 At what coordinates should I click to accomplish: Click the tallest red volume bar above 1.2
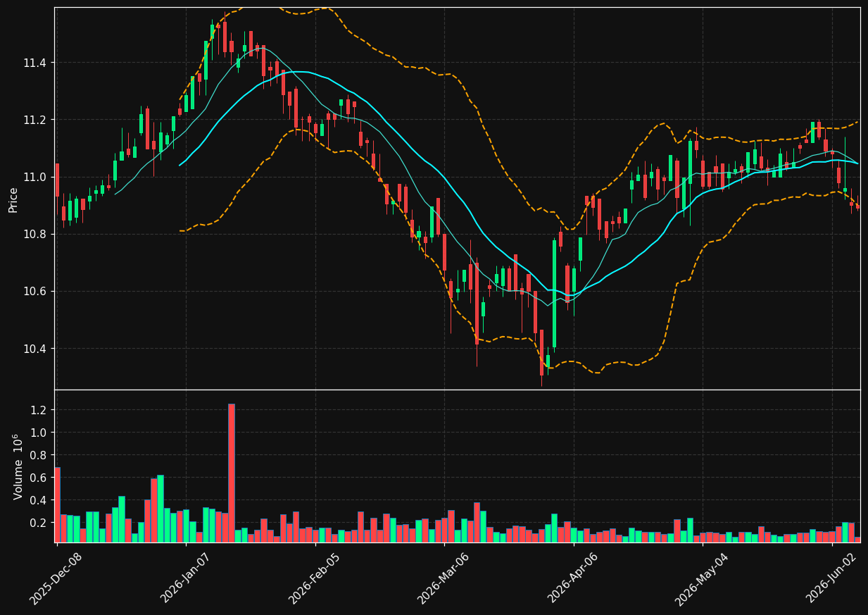point(232,473)
